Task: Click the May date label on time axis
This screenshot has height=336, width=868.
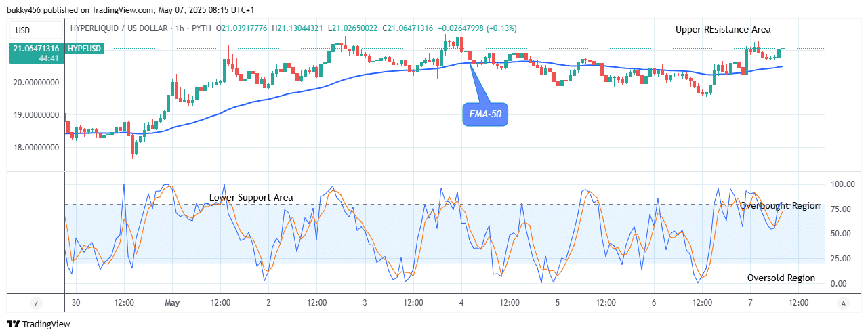Action: click(173, 303)
